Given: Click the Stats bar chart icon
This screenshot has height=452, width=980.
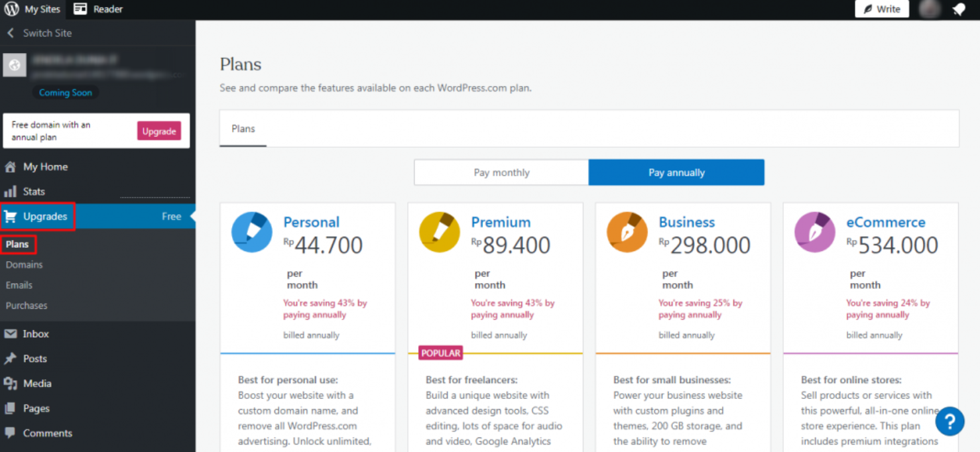Looking at the screenshot, I should (10, 192).
